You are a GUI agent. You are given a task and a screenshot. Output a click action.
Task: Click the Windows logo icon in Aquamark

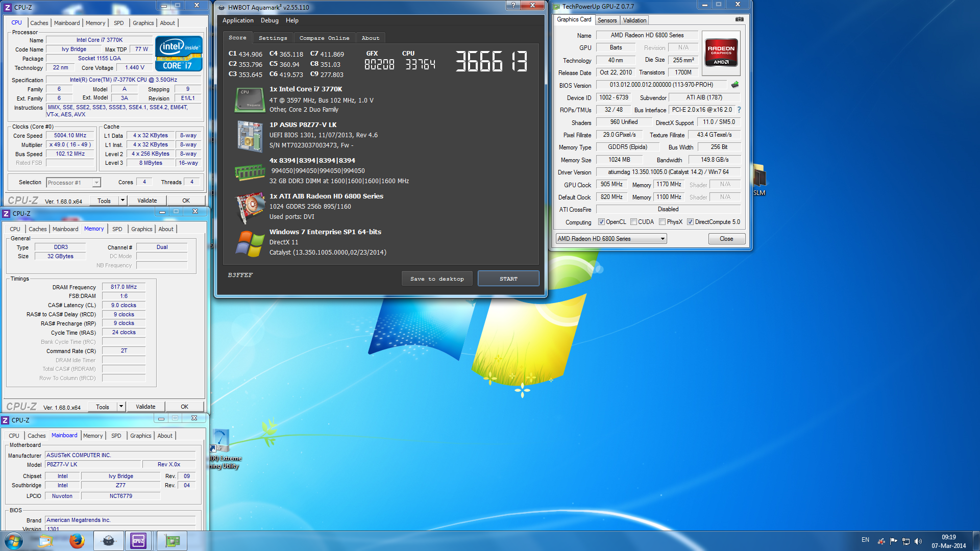click(250, 244)
